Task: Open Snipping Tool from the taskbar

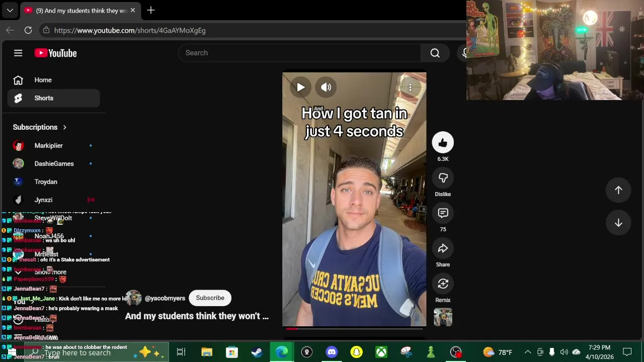Action: pyautogui.click(x=406, y=352)
